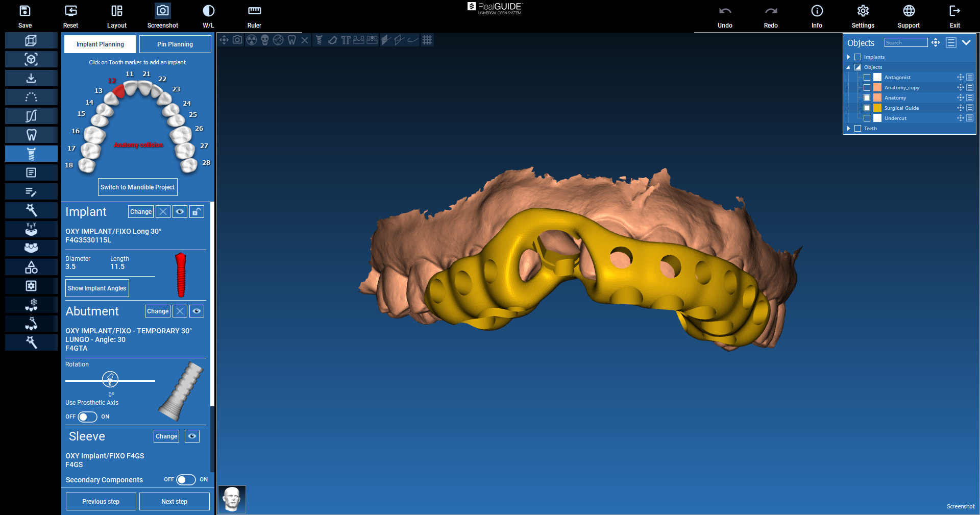Image resolution: width=980 pixels, height=515 pixels.
Task: Check the Antagonist object checkbox
Action: click(867, 78)
